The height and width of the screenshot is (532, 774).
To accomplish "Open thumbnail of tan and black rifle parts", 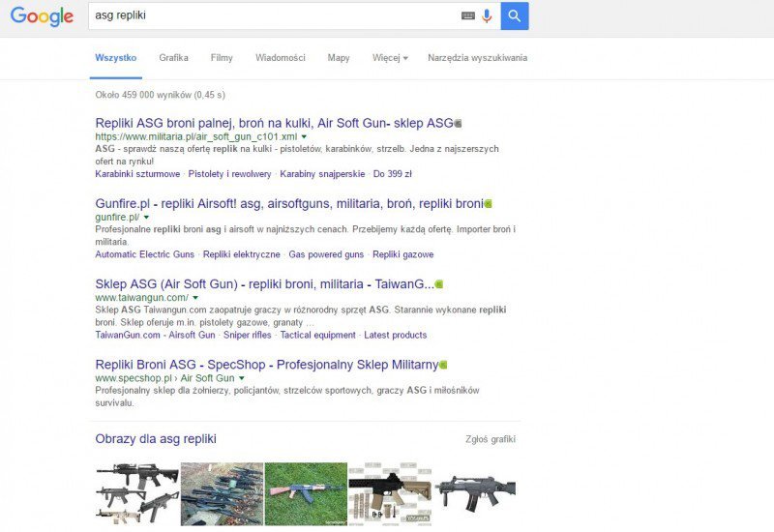I will pos(390,493).
